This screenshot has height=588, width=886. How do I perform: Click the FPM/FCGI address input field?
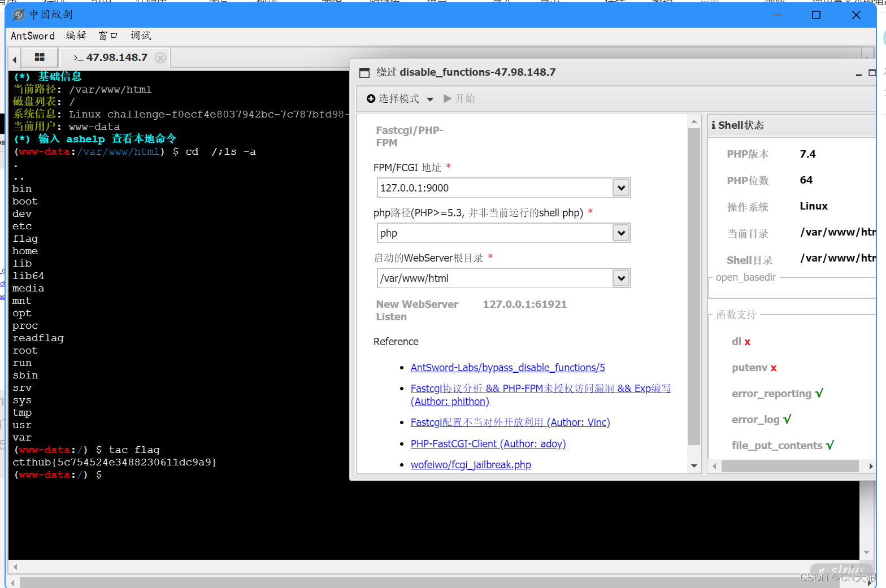[494, 188]
